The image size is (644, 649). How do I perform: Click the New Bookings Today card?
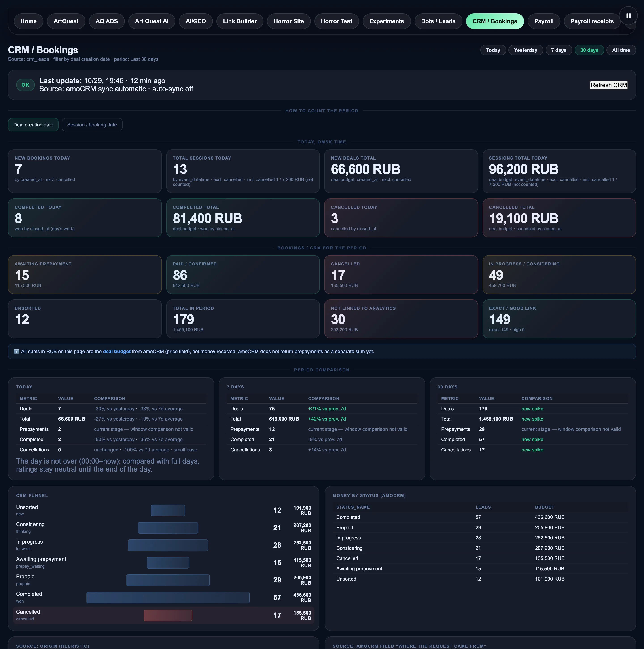85,171
